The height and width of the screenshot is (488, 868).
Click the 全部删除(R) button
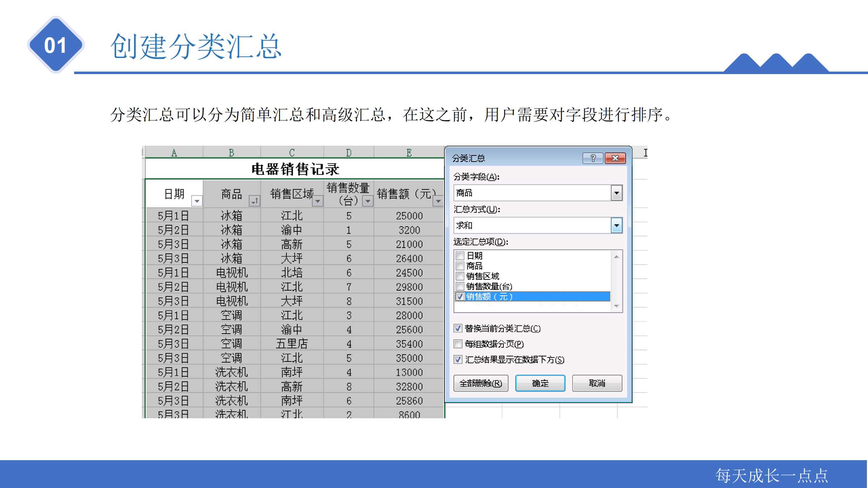click(481, 384)
